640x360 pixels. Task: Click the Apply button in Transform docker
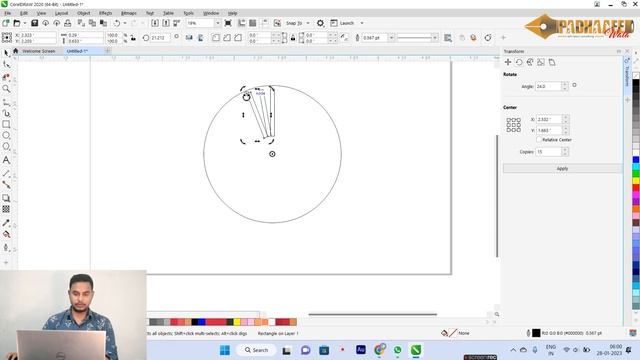pyautogui.click(x=562, y=169)
